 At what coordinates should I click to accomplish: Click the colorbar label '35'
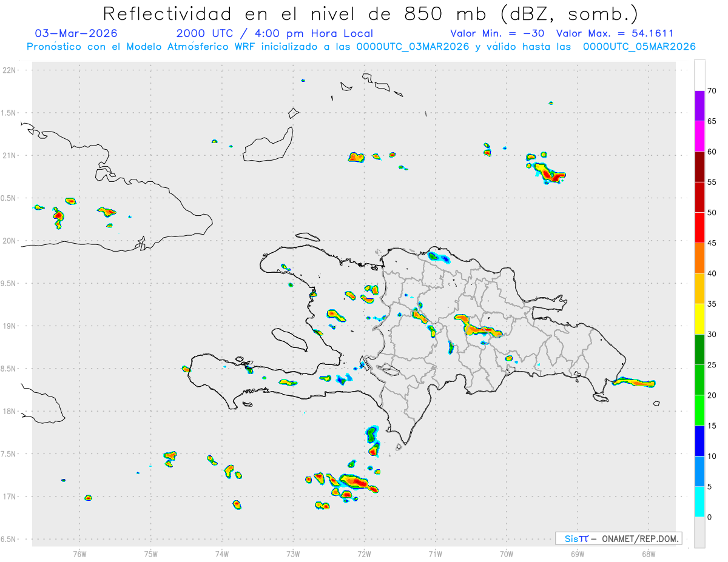tap(712, 304)
